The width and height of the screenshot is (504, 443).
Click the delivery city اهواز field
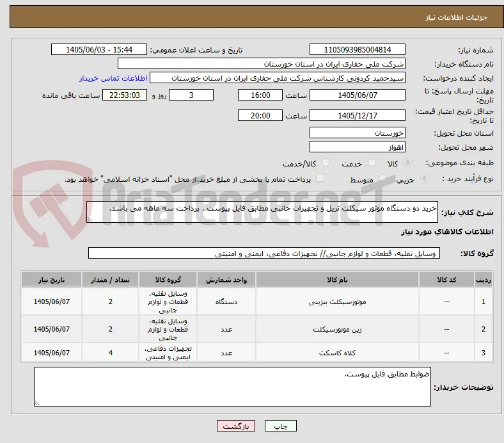[357, 147]
